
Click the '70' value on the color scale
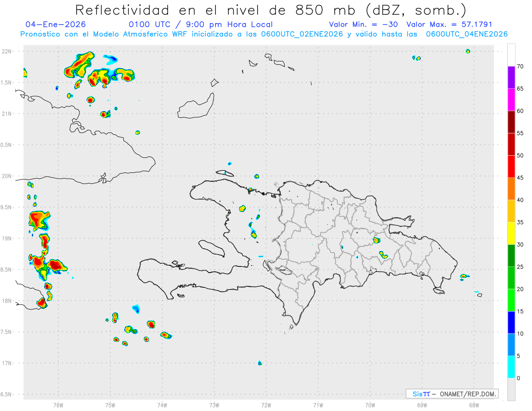(520, 67)
